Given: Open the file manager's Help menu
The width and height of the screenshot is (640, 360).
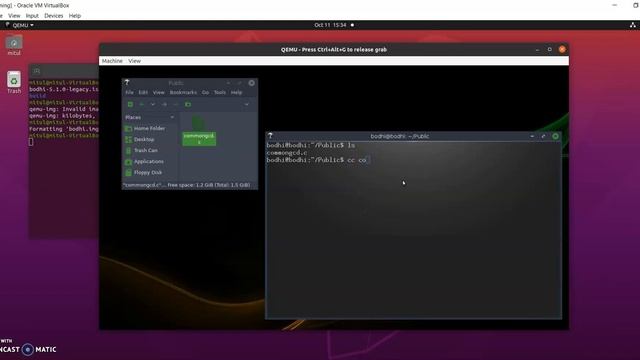Looking at the screenshot, I should pos(236,93).
